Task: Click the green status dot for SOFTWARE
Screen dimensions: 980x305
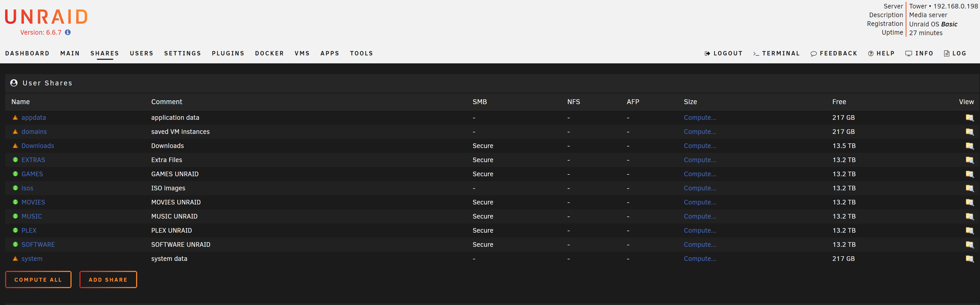Action: 15,244
